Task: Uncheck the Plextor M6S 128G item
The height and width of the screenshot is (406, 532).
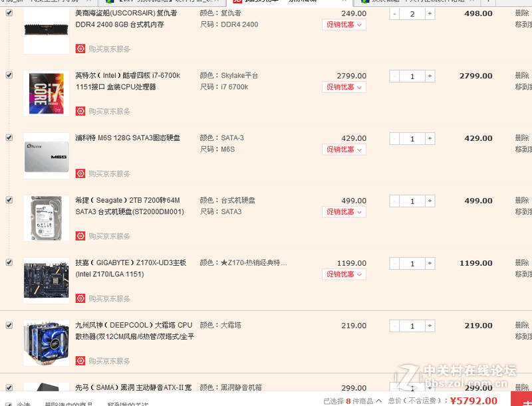Action: (9, 138)
